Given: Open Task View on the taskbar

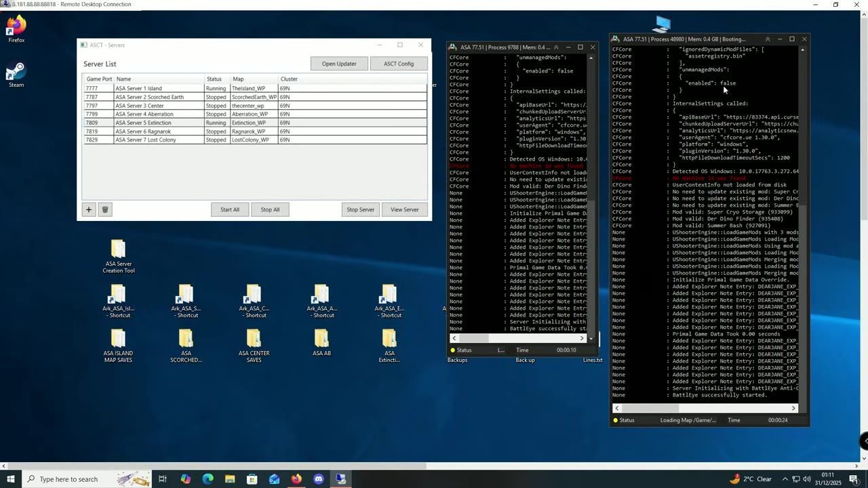Looking at the screenshot, I should click(x=163, y=479).
